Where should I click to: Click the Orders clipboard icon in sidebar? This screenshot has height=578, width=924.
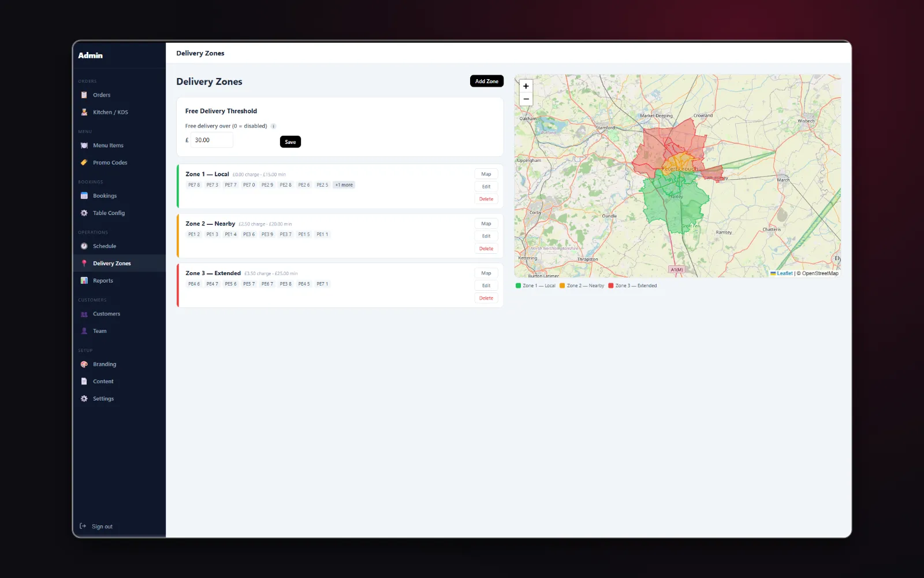(x=84, y=95)
